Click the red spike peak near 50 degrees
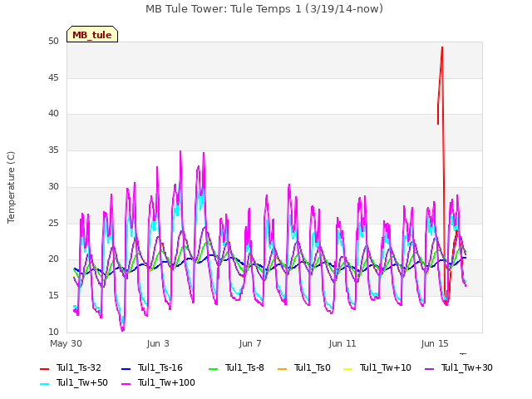Viewport: 532px width, 399px height. (442, 48)
